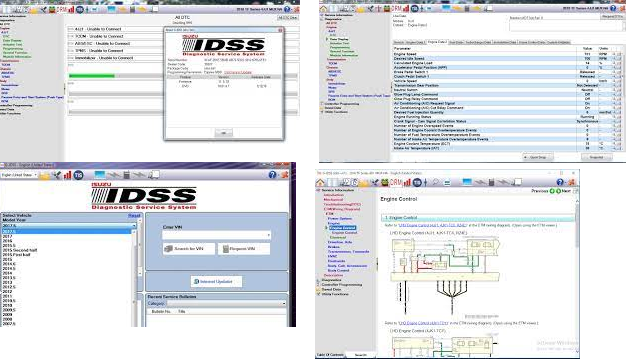Click bar chart icon in Engine Control window
This screenshot has height=364, width=635.
[x=406, y=183]
